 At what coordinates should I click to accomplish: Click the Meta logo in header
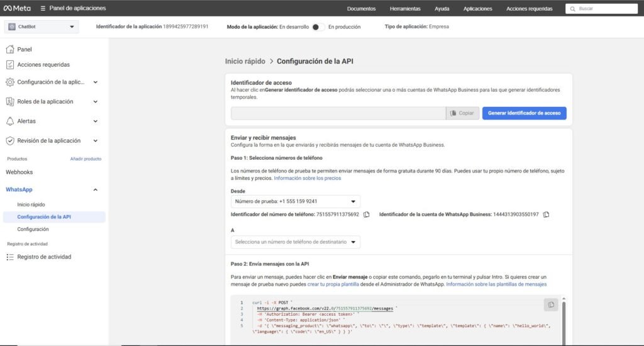(x=17, y=8)
